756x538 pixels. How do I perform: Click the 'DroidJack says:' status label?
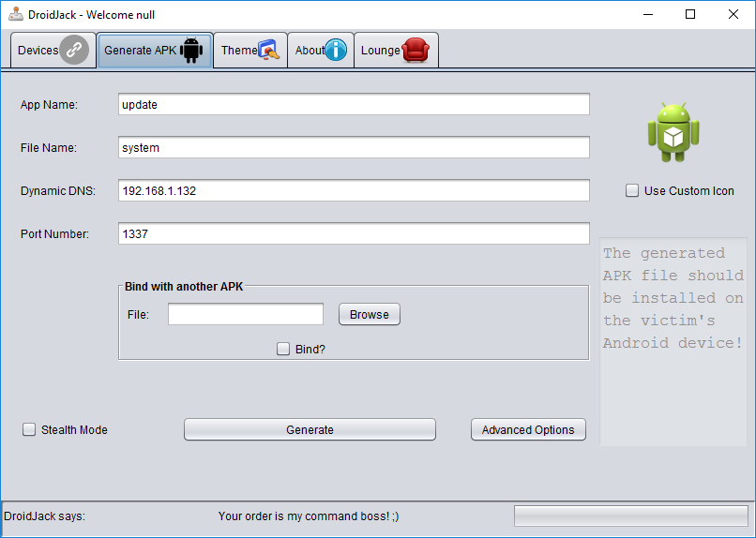[44, 516]
